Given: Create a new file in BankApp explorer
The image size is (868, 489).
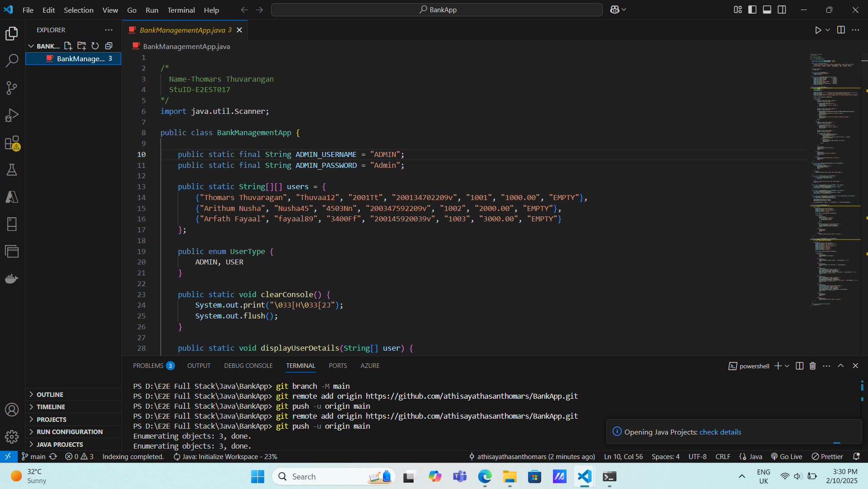Looking at the screenshot, I should point(68,46).
